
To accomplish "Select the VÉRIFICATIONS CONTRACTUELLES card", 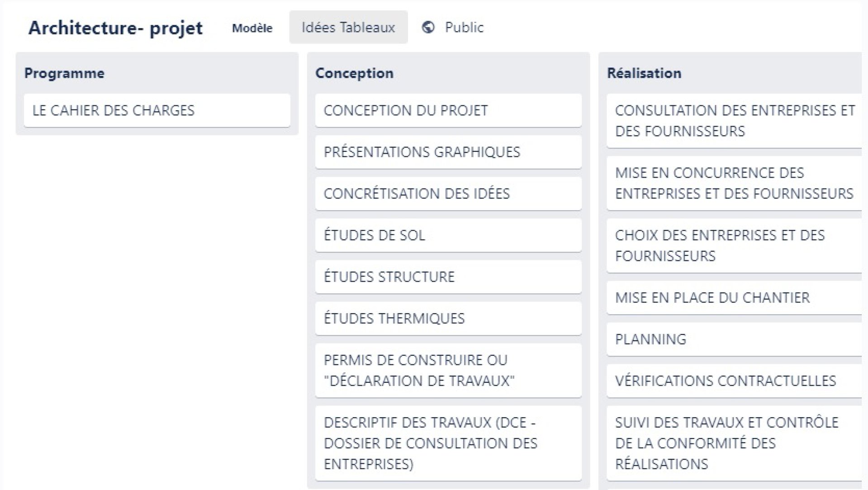I will [734, 381].
